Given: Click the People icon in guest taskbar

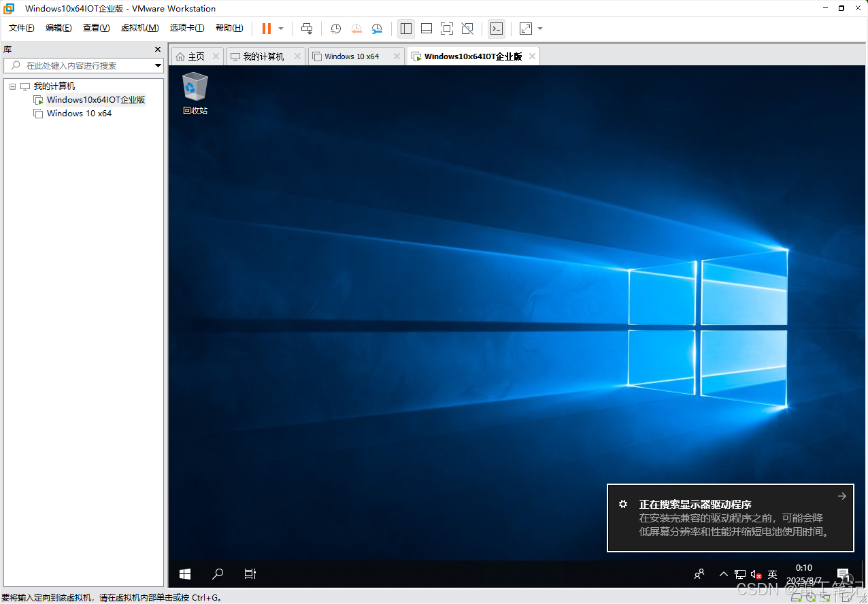Looking at the screenshot, I should 699,574.
